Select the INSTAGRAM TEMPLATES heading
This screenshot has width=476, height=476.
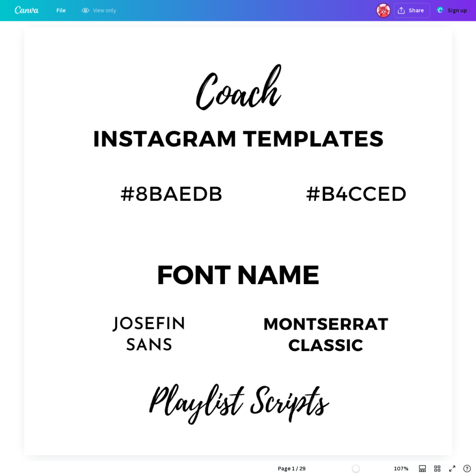pyautogui.click(x=238, y=139)
